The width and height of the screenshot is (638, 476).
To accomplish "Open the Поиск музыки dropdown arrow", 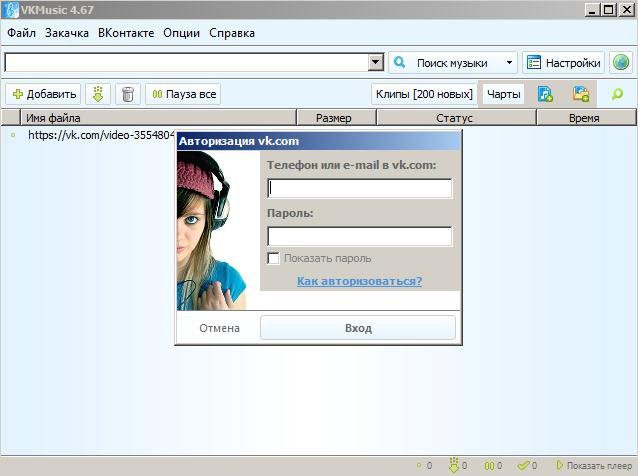I will click(x=509, y=63).
